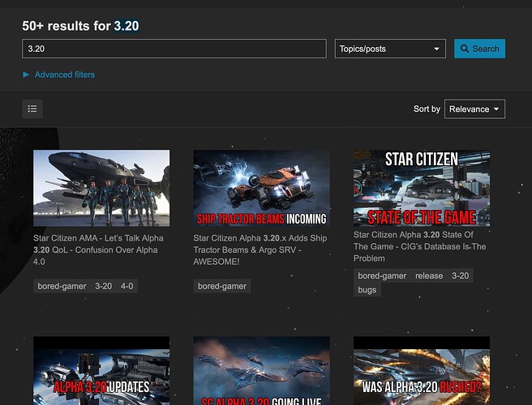Click the blue Search button
This screenshot has width=532, height=405.
479,49
